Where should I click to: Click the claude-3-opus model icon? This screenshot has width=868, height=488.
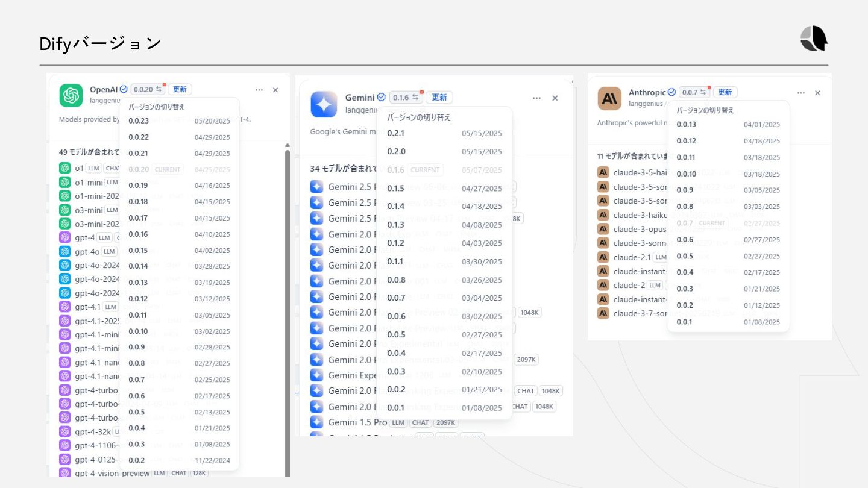coord(603,229)
